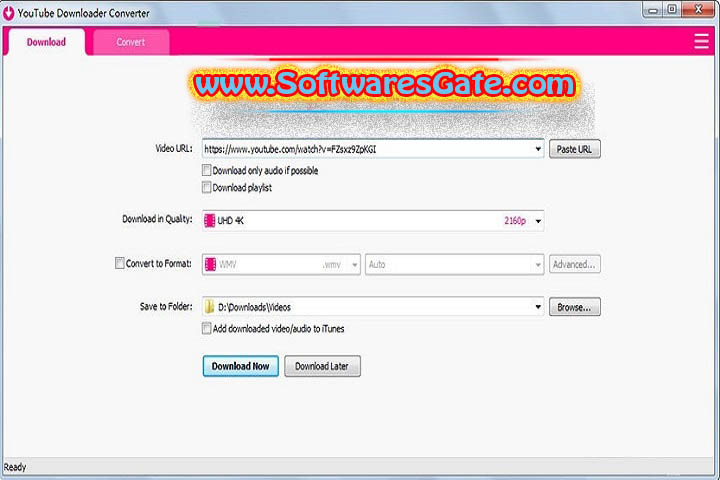
Task: Click the Paste URL button
Action: (x=574, y=149)
